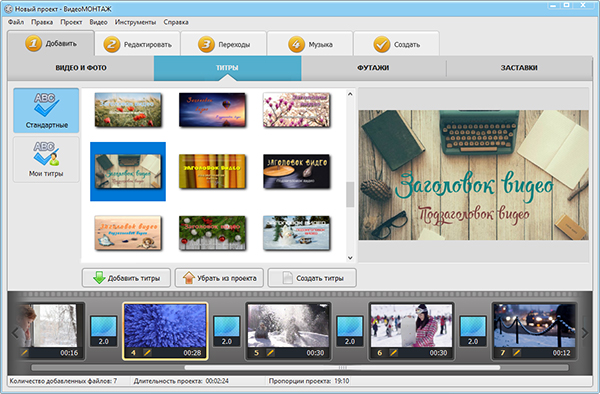Click the titles list vertical scrollbar thumb

tap(350, 194)
